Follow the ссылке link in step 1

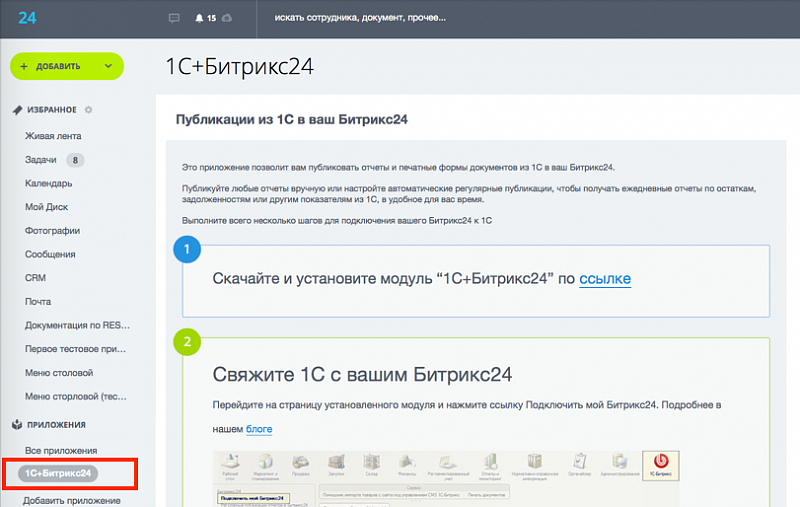coord(605,278)
